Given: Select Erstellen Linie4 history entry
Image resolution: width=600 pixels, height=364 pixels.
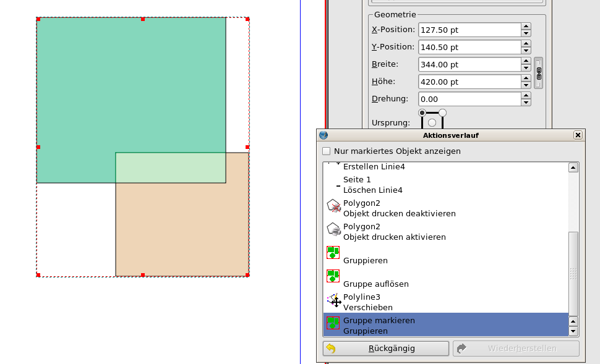Looking at the screenshot, I should [x=374, y=167].
